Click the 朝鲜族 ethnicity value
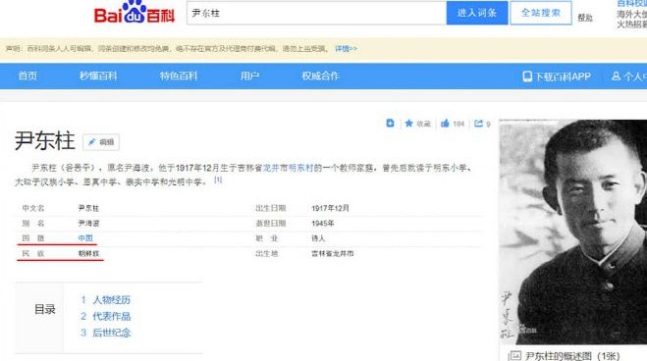 [x=89, y=253]
